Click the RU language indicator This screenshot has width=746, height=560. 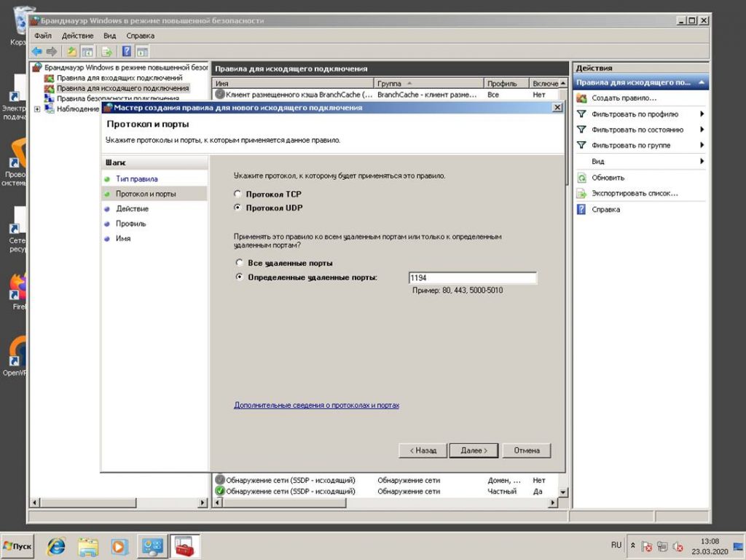pyautogui.click(x=616, y=545)
